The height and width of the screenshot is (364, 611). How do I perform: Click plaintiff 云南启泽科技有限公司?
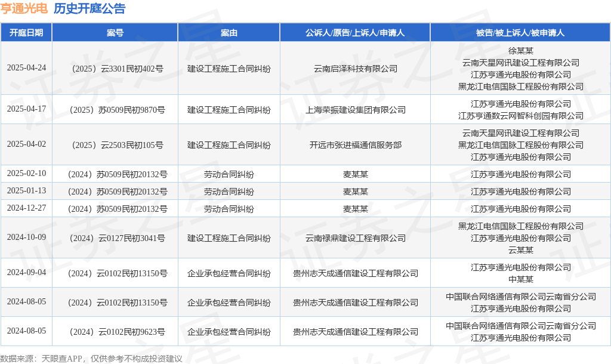pyautogui.click(x=356, y=69)
